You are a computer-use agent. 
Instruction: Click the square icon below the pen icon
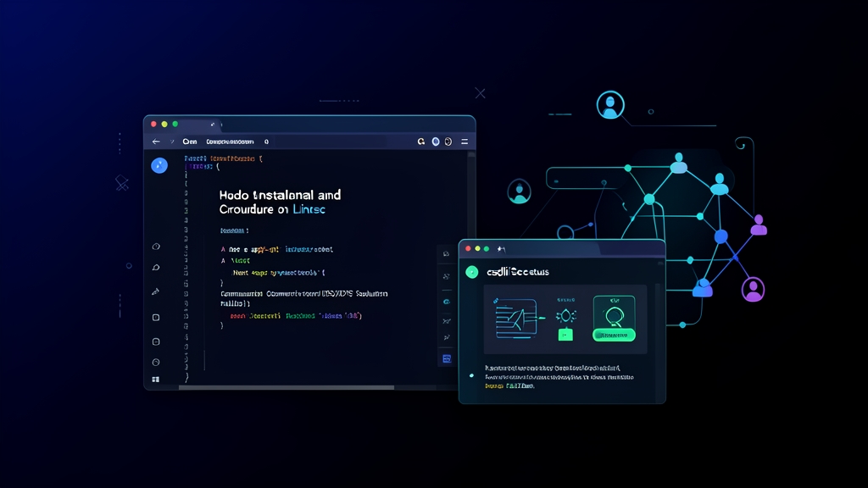coord(156,318)
